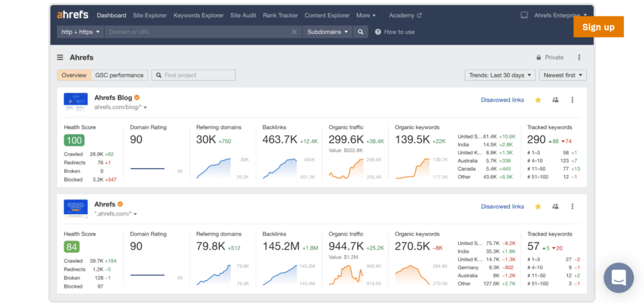
Task: Open the Ahrefs Blog project thumbnail
Action: tap(75, 101)
